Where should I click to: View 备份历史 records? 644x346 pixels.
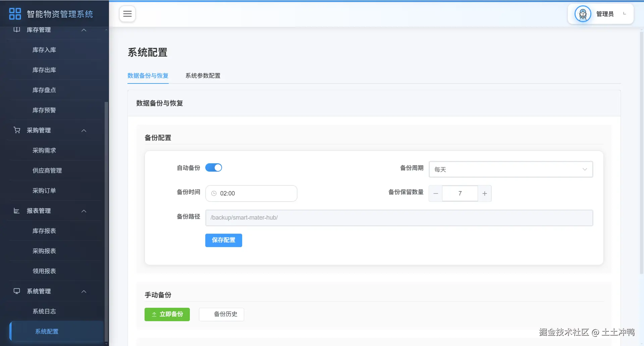point(221,314)
